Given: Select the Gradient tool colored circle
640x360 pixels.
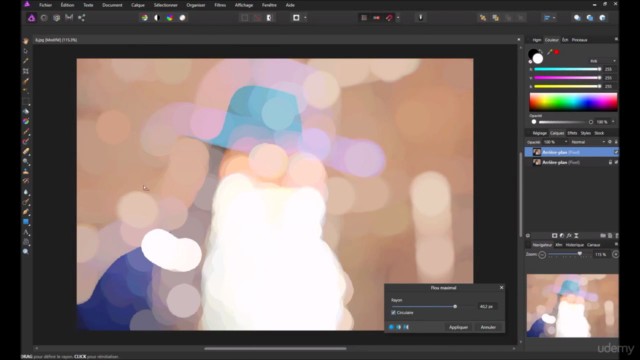Looking at the screenshot, I should coord(26,121).
